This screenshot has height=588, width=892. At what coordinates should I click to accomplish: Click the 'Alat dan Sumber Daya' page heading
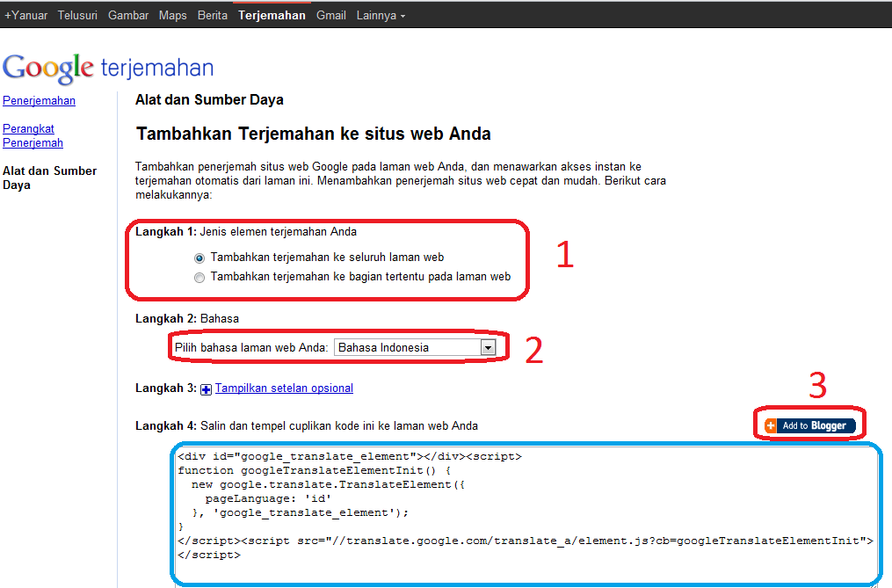209,99
